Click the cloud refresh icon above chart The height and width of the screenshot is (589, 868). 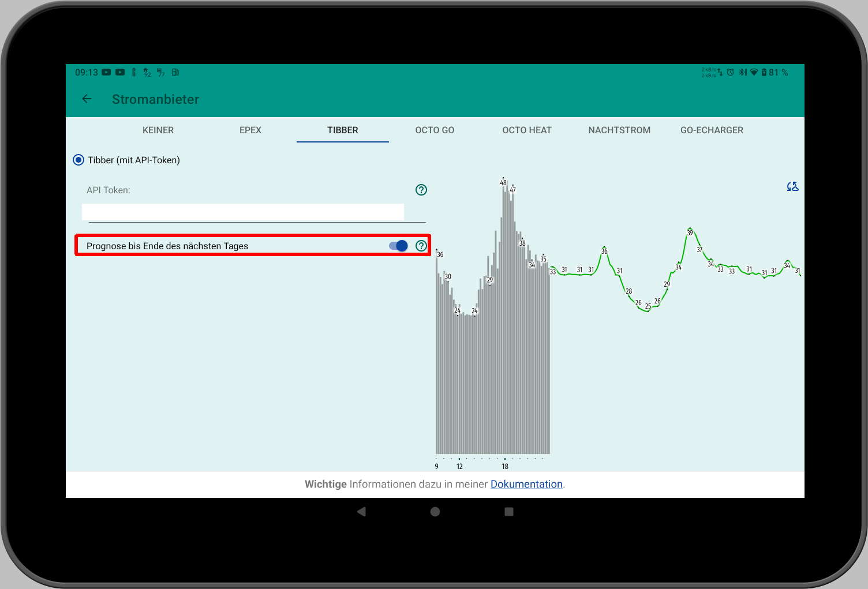(792, 186)
